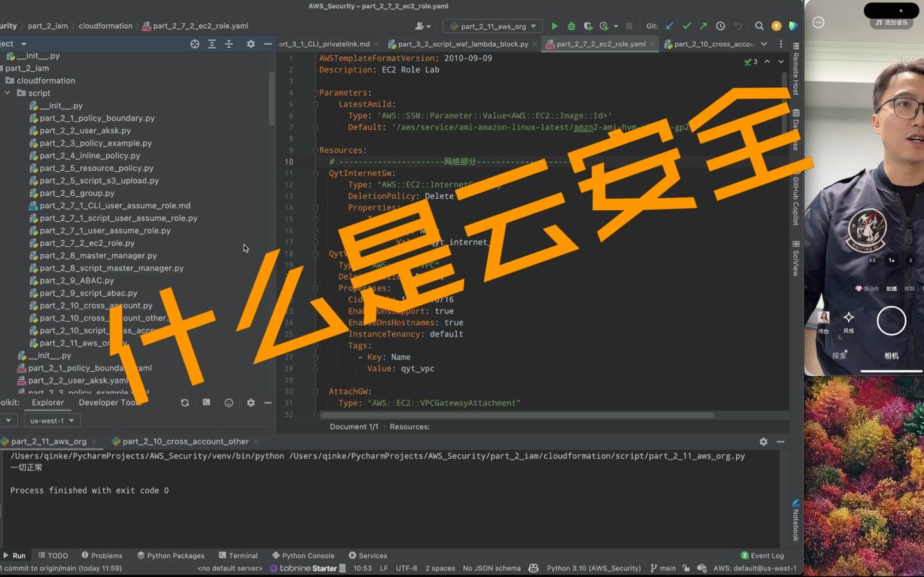
Task: Open AWS toolkit feedback smiley icon
Action: [229, 403]
